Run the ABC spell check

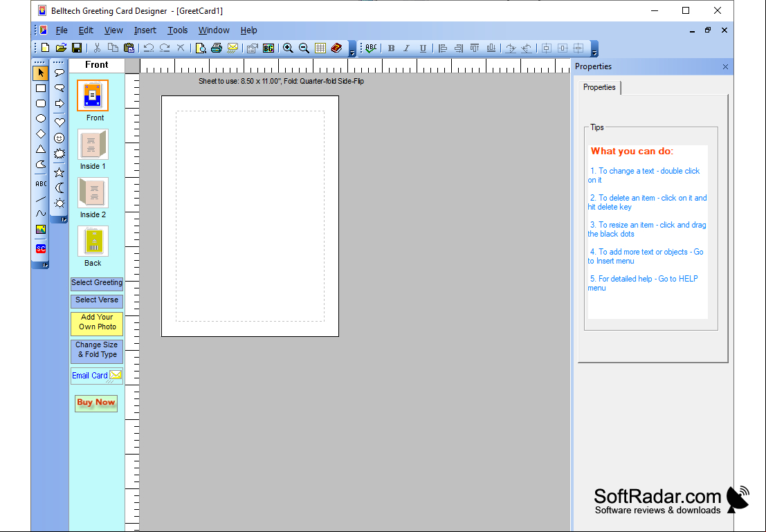pos(371,48)
